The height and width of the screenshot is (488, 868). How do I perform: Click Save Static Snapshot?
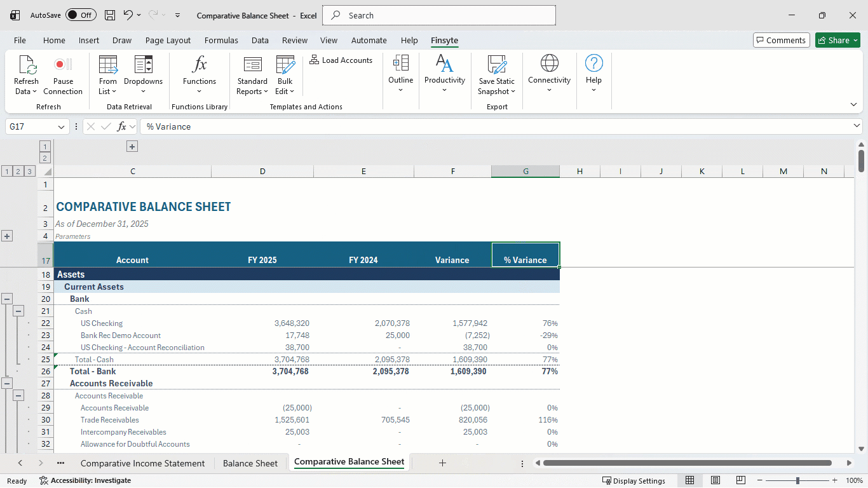497,75
